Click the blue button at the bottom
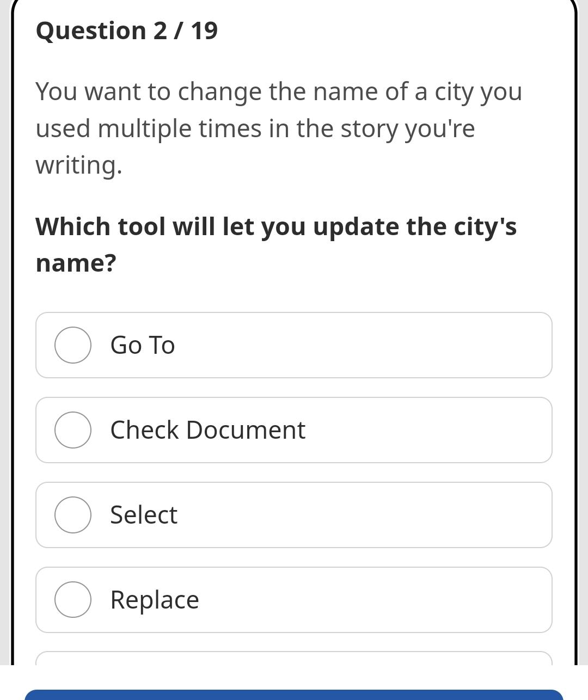 click(x=294, y=696)
